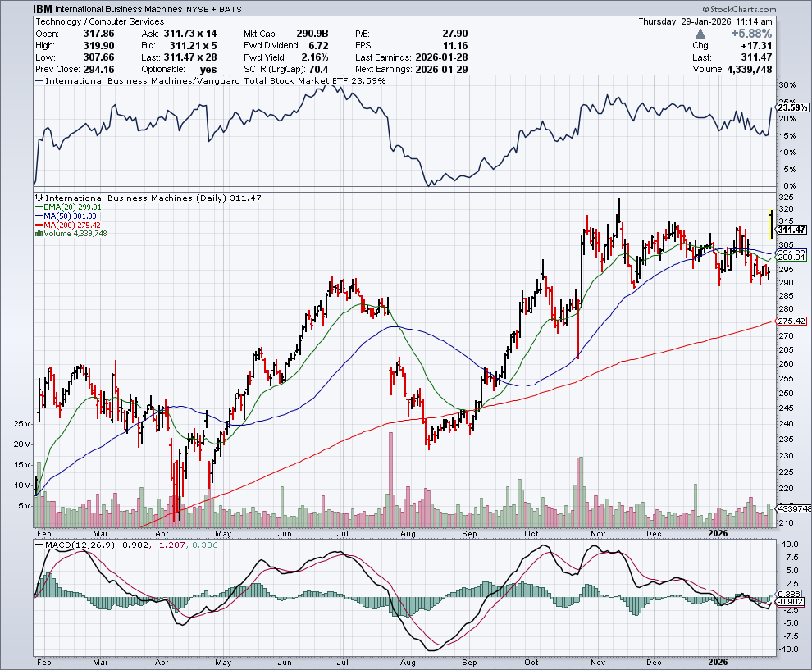
Task: Click the 2026 year marker on the time axis
Action: [x=716, y=661]
